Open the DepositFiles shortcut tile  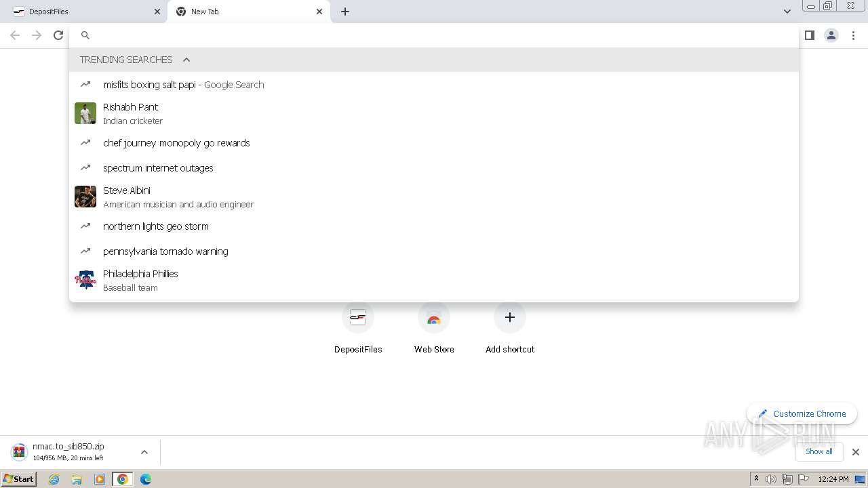pos(358,329)
